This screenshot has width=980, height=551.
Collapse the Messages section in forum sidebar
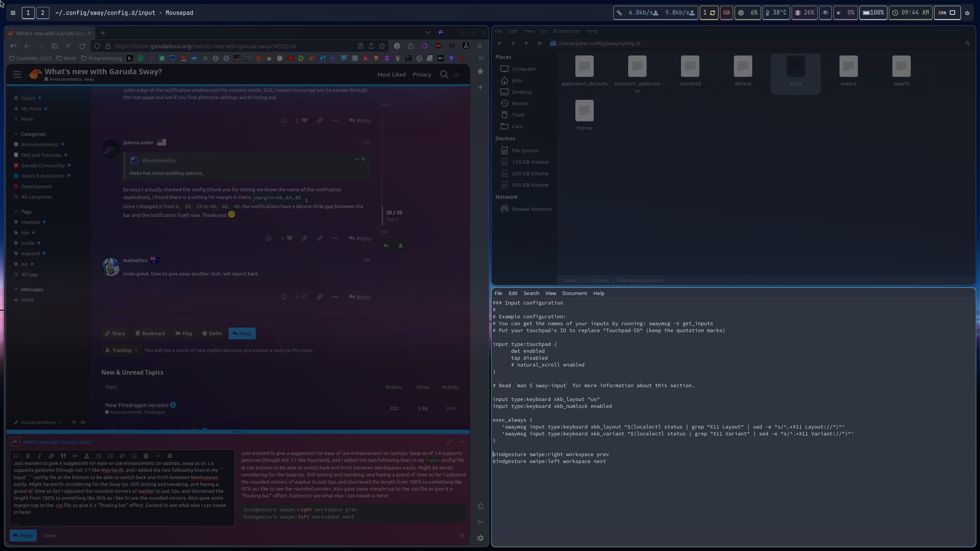[x=29, y=289]
